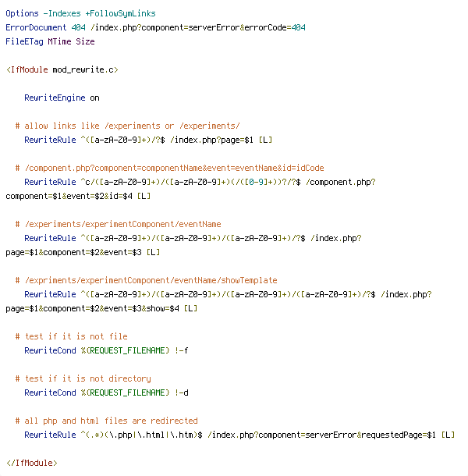The width and height of the screenshot is (468, 476).
Task: Click the 'ErrorDocument' directive keyword
Action: tap(36, 27)
